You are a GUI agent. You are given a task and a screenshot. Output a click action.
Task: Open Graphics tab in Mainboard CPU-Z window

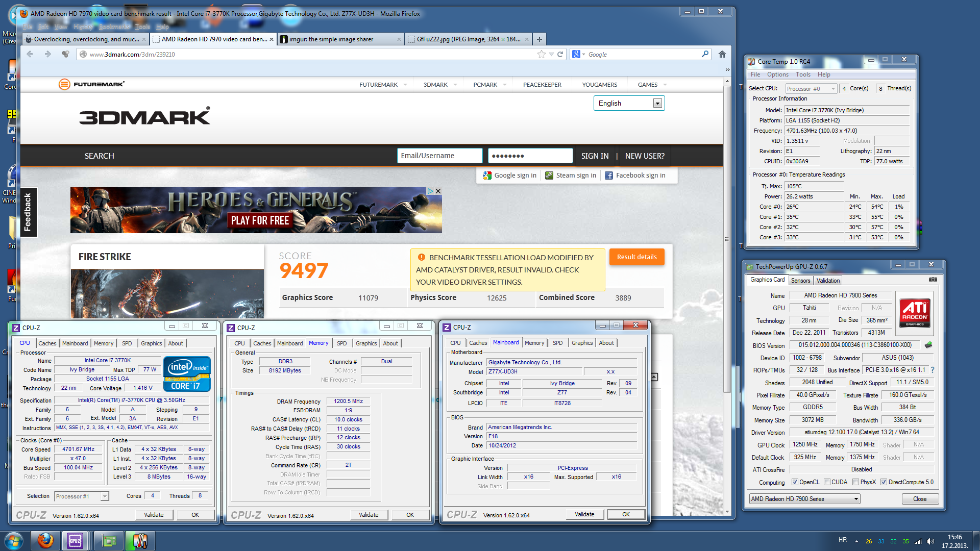(x=582, y=343)
